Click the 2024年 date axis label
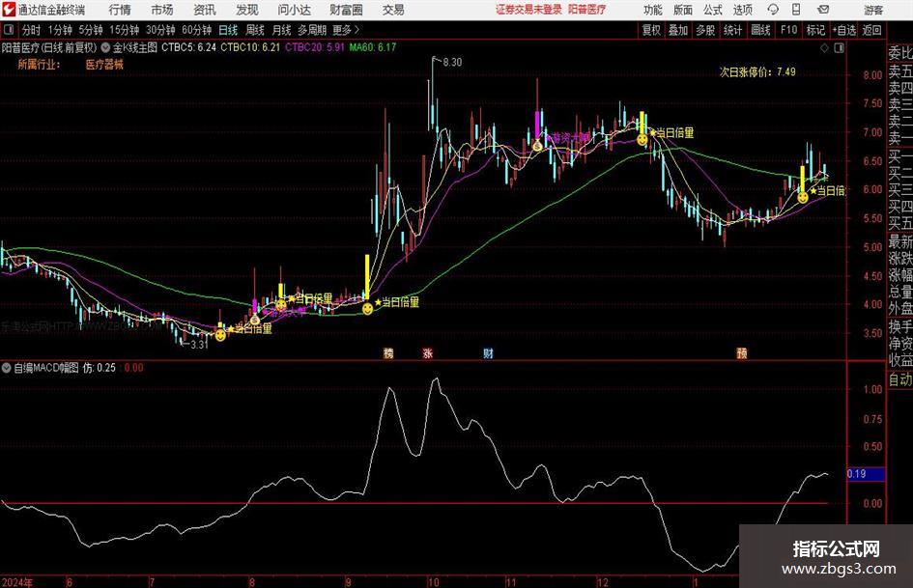Image resolution: width=913 pixels, height=588 pixels. point(17,582)
